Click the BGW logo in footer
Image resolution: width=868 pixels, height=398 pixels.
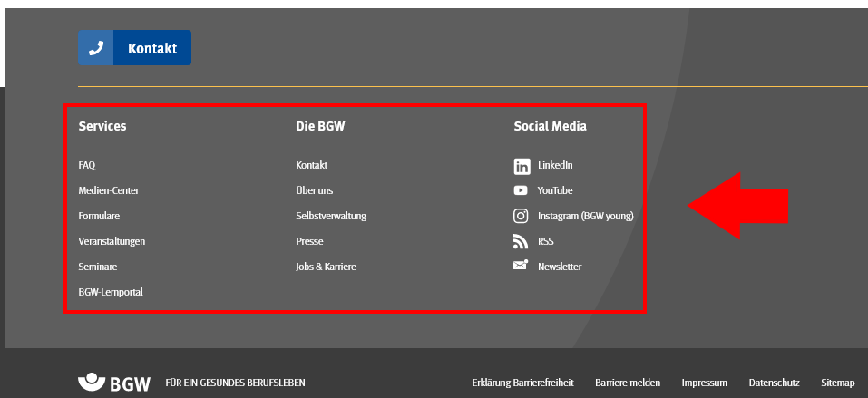(114, 383)
